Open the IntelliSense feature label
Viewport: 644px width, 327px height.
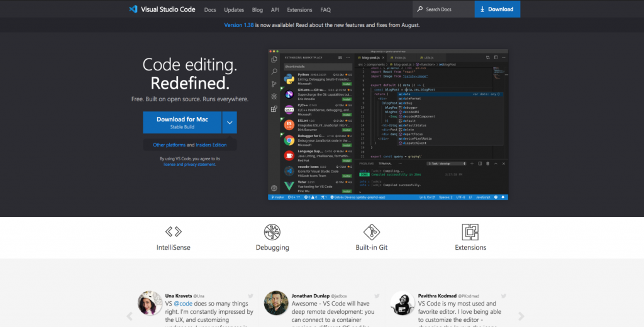coord(174,247)
